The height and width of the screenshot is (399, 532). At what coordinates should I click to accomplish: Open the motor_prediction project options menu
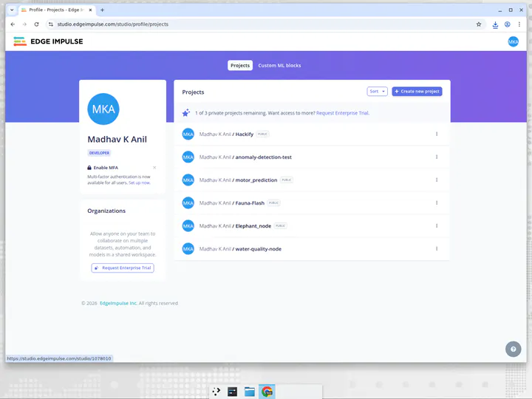(x=437, y=180)
